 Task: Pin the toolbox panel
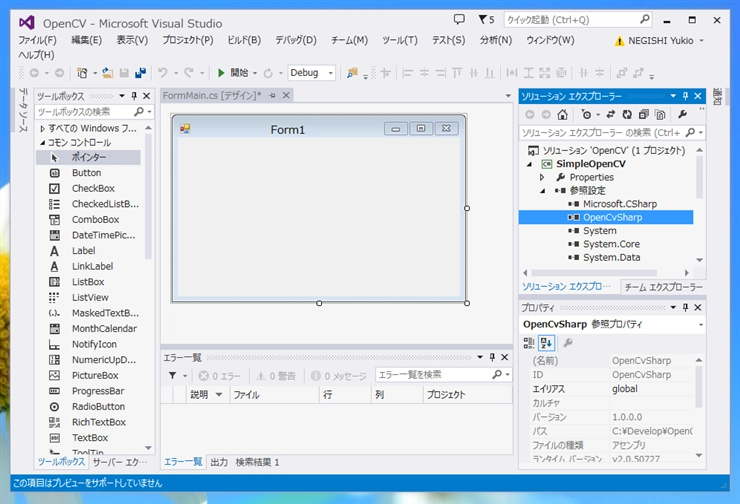click(135, 96)
